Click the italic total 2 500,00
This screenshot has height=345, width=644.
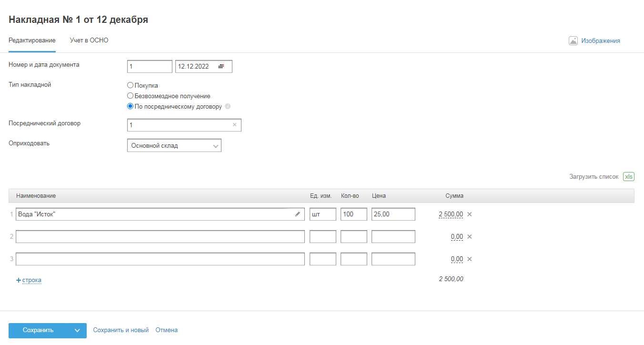(451, 279)
